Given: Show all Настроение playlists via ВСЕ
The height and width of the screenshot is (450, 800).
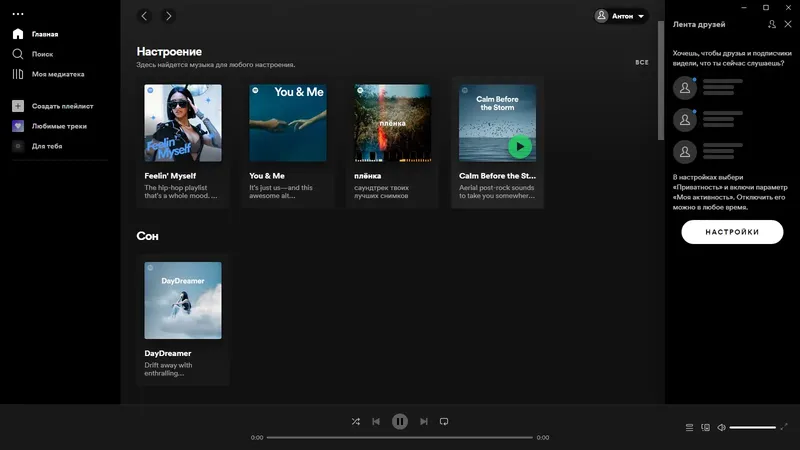Looking at the screenshot, I should [x=642, y=62].
